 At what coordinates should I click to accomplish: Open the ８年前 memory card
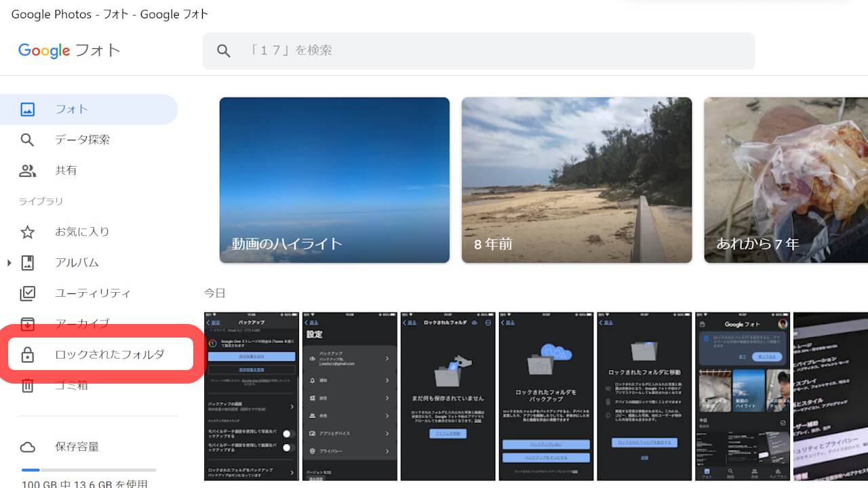[576, 180]
